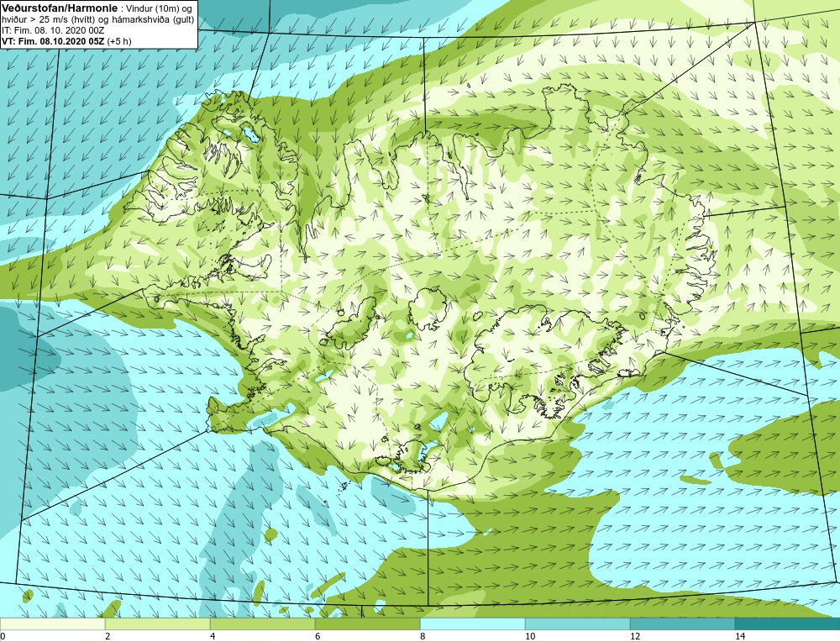
Task: Click the legend scale label '4'
Action: pos(213,636)
